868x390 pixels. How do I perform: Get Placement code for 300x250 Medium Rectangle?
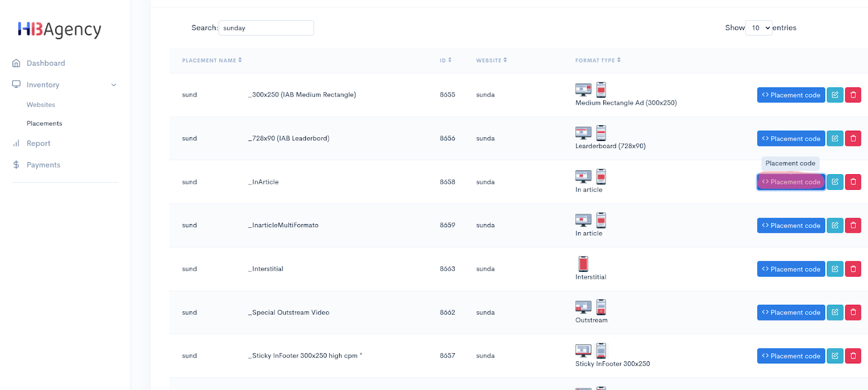click(x=791, y=95)
